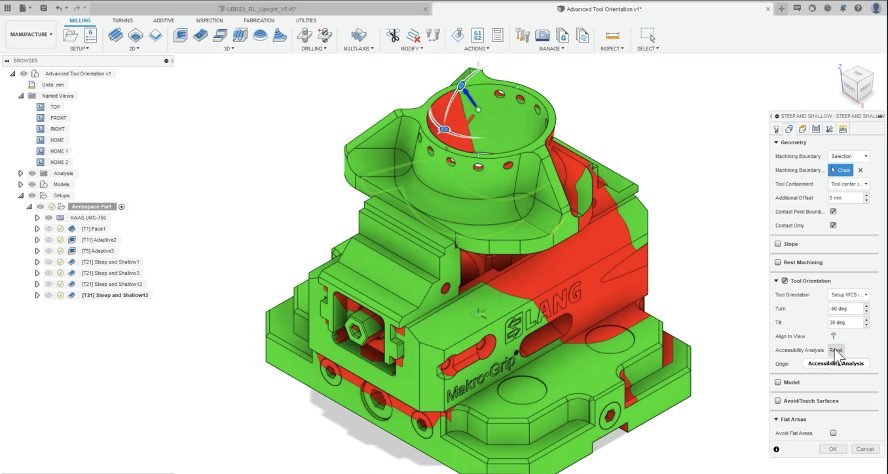The height and width of the screenshot is (474, 888).
Task: Click the Measure ruler icon
Action: [x=612, y=36]
